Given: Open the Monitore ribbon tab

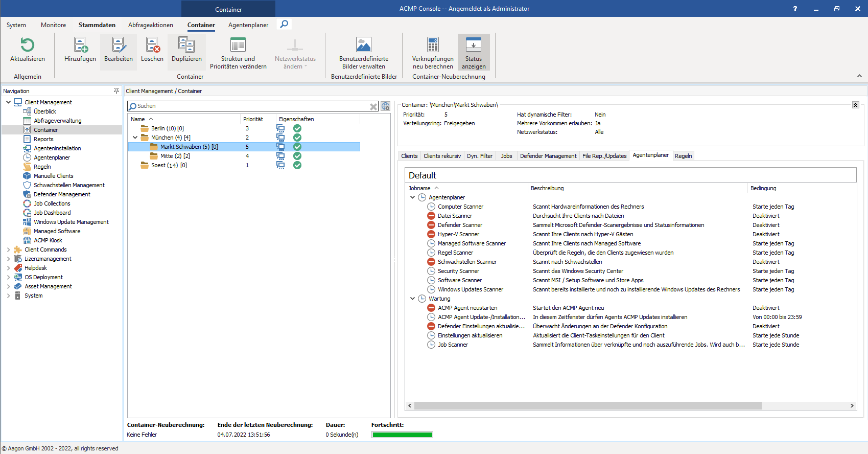Looking at the screenshot, I should click(x=53, y=25).
